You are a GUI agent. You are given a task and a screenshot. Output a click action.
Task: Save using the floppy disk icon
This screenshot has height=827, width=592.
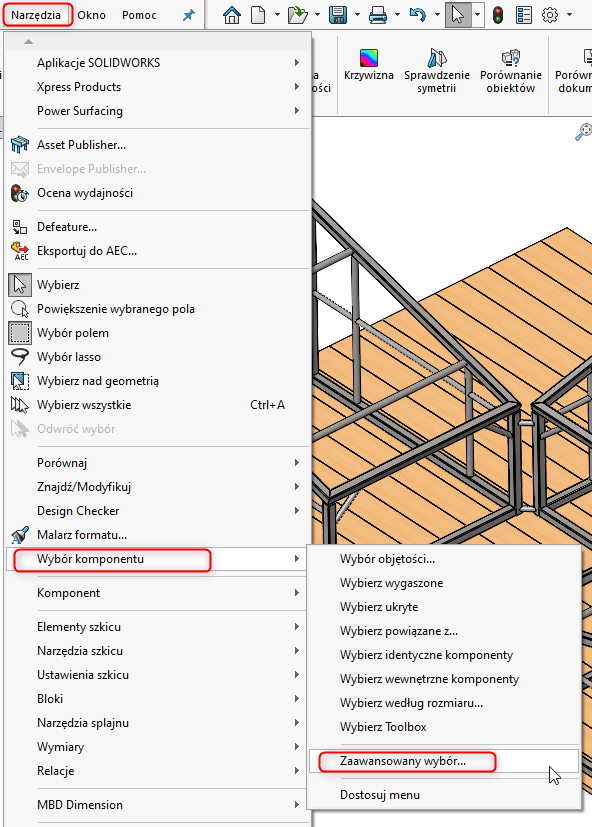(338, 15)
